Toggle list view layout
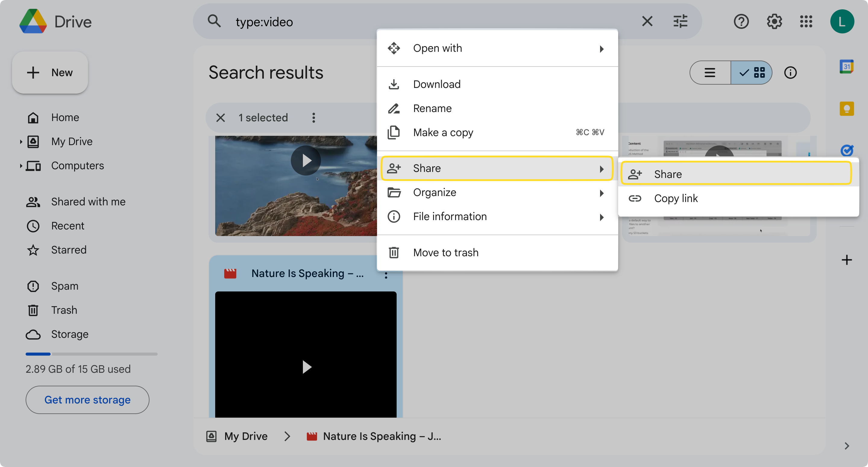Screen dimensions: 868x467 click(x=710, y=73)
